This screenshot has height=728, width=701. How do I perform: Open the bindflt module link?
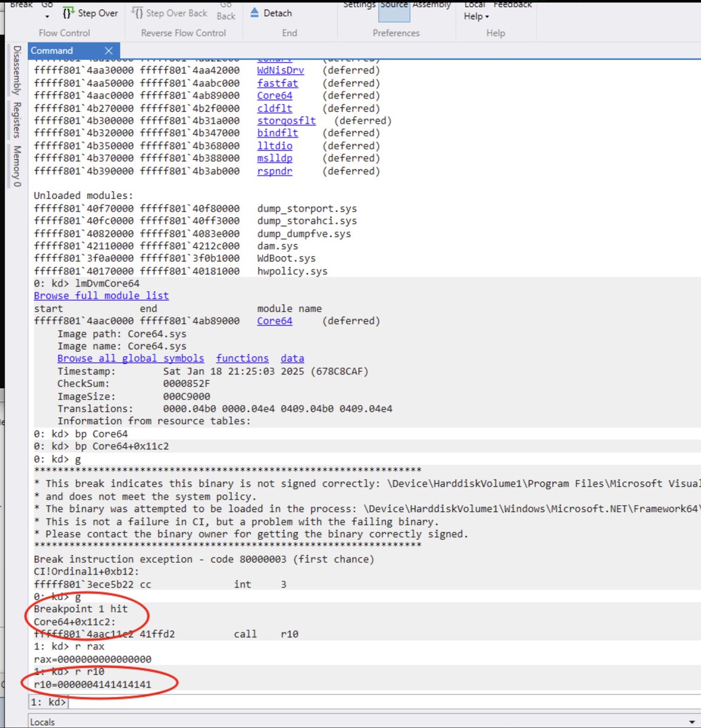(277, 133)
